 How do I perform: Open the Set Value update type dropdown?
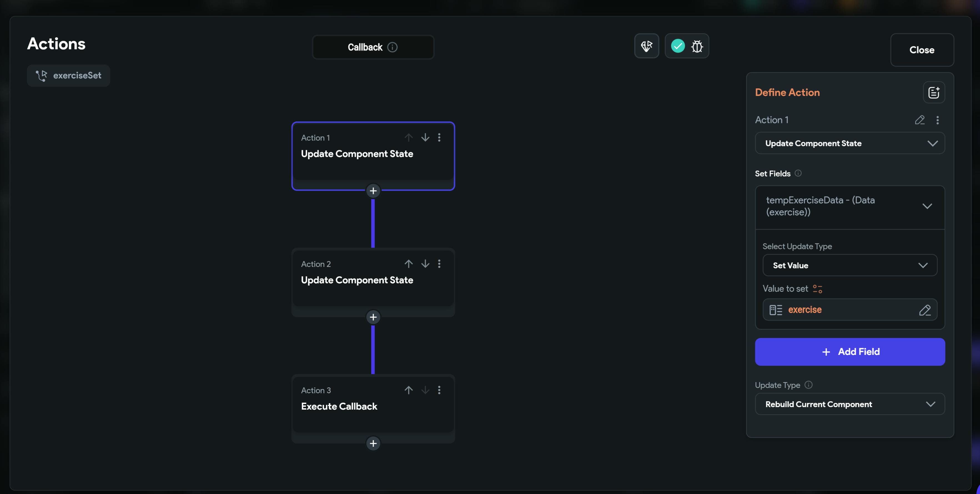click(850, 265)
